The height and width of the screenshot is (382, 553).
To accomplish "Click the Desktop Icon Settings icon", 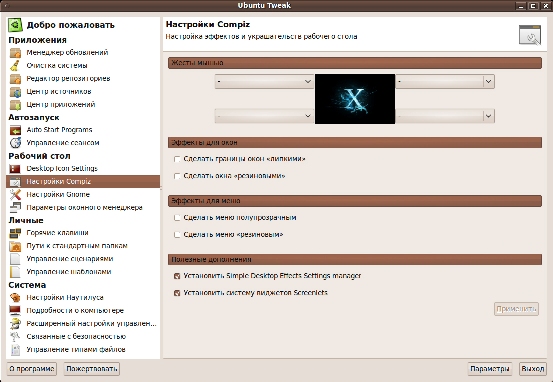I will point(15,169).
